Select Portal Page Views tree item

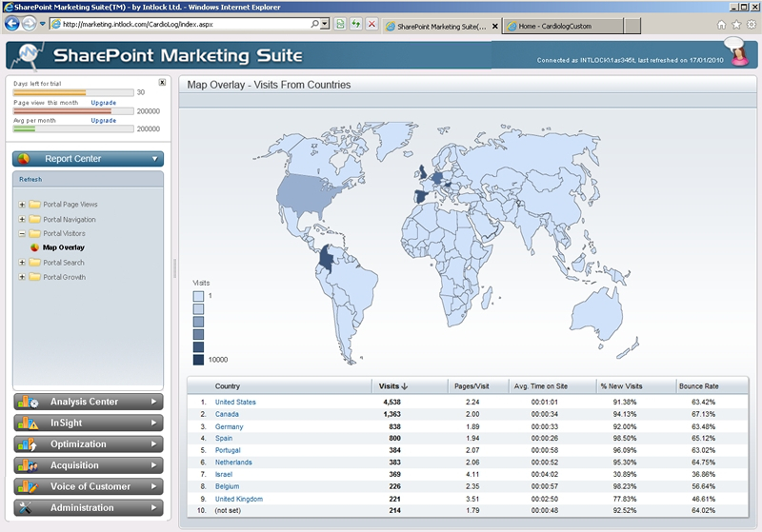pos(70,205)
